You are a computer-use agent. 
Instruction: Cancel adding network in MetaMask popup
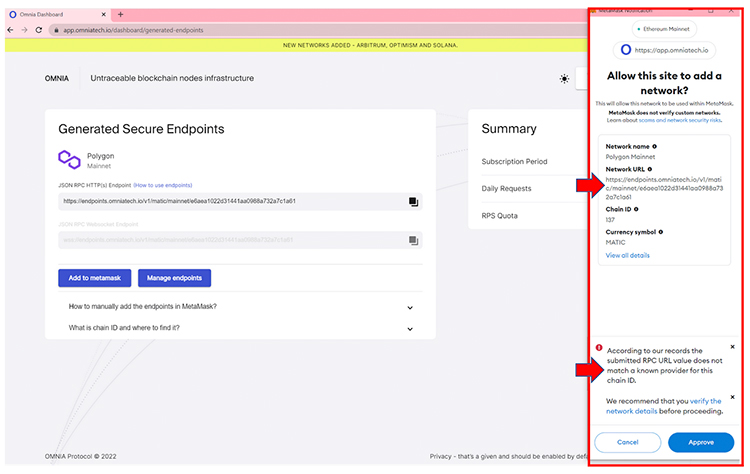[x=628, y=442]
